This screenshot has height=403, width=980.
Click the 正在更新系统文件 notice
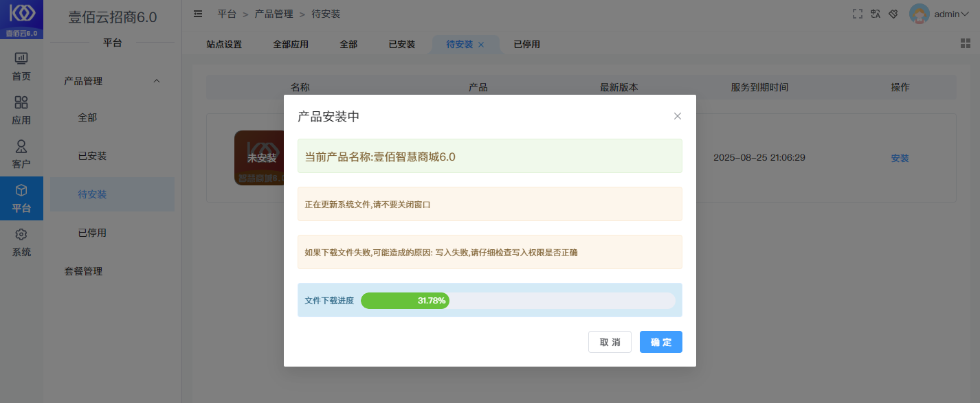click(x=490, y=204)
